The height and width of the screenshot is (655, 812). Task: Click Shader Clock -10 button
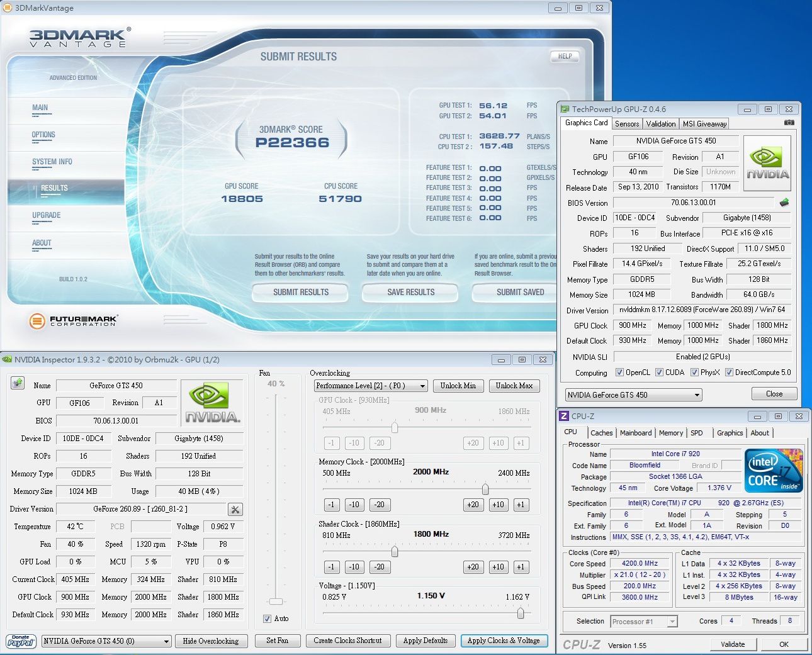354,567
